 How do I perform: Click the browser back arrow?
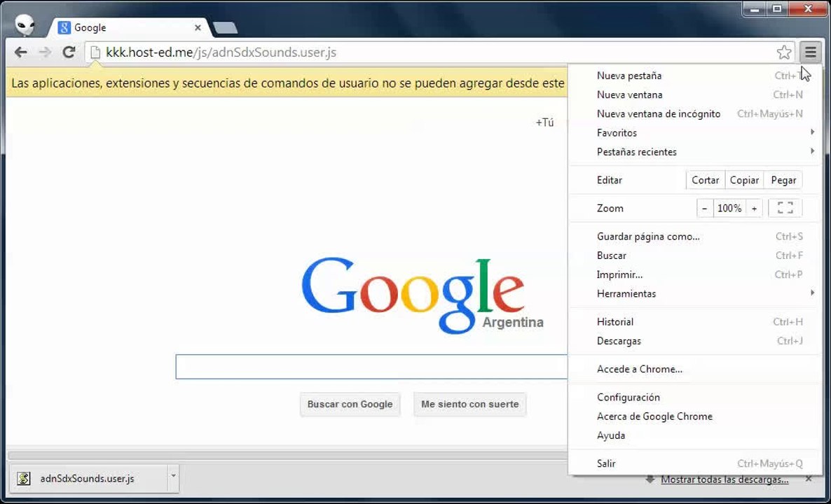(x=20, y=52)
